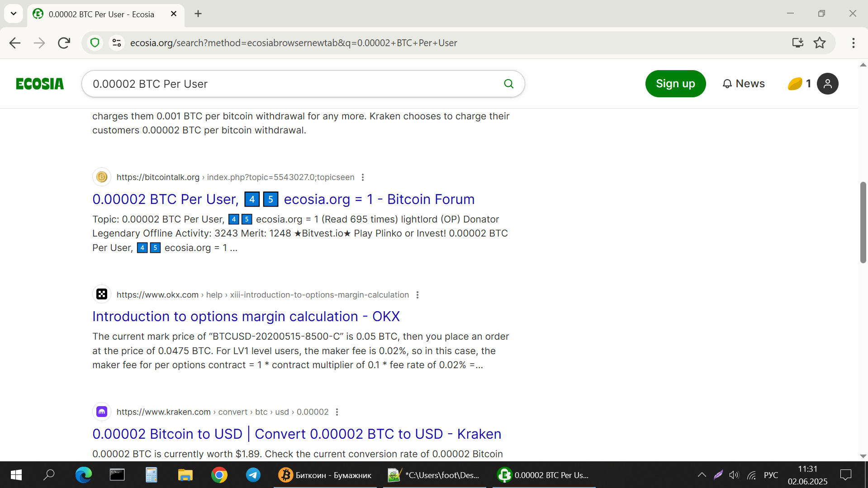Viewport: 868px width, 488px height.
Task: Click the page vertical scrollbar thumb
Action: (x=863, y=223)
